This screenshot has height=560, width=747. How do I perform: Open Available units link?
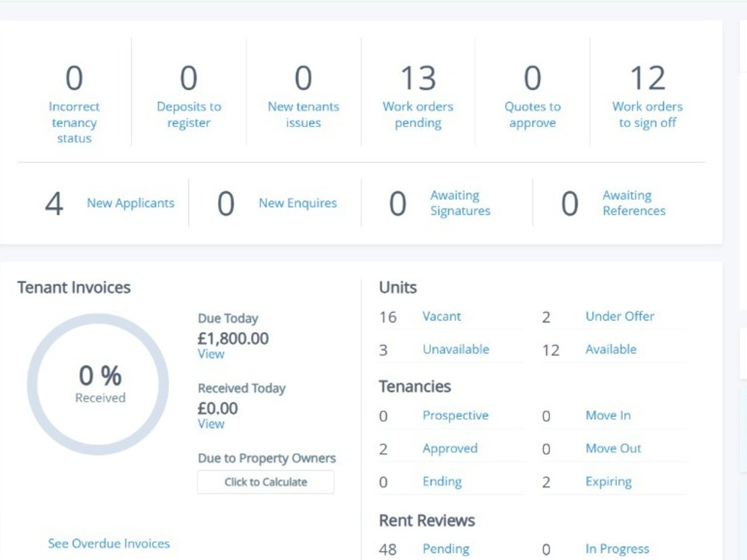point(611,349)
